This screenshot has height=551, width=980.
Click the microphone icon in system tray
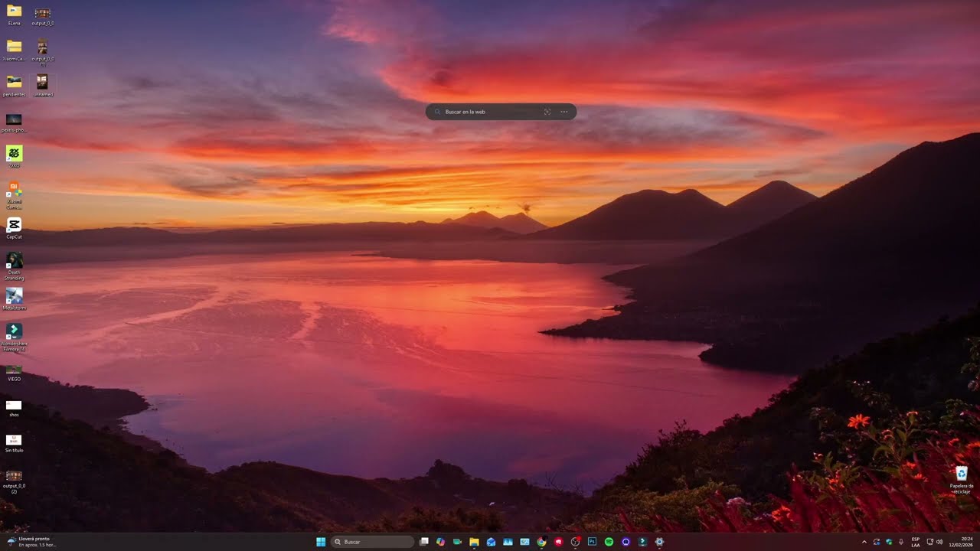[x=901, y=542]
